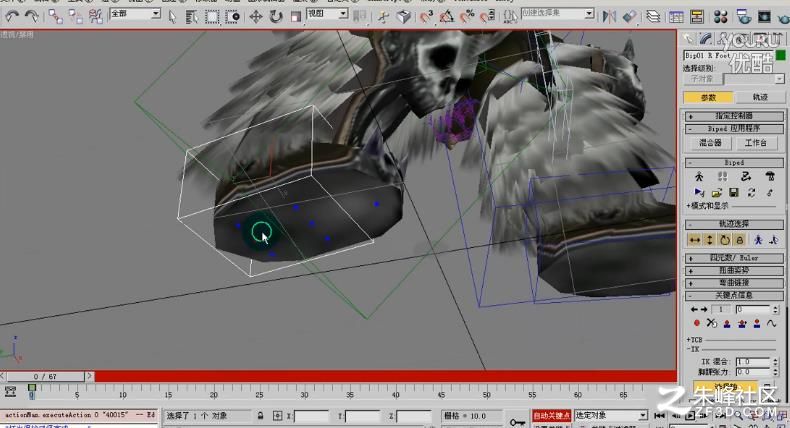Click the IK 混合 value field
Viewport: 790px width, 428px height.
[753, 361]
